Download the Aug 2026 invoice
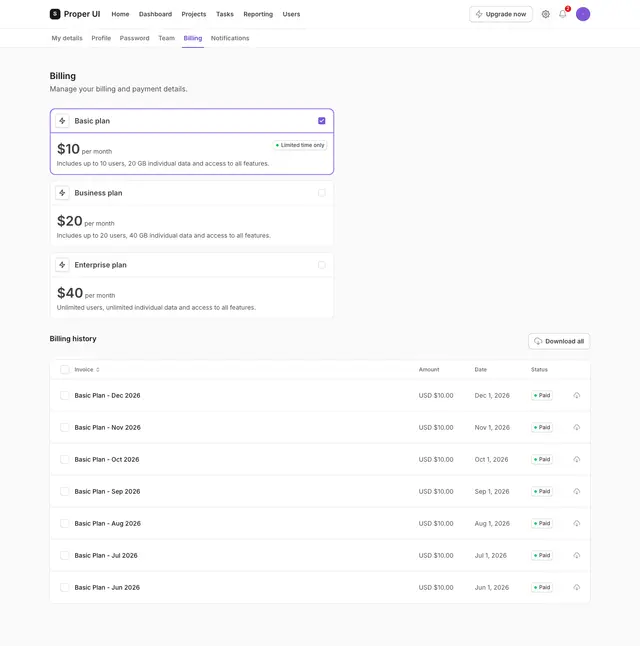640x646 pixels. [x=577, y=523]
